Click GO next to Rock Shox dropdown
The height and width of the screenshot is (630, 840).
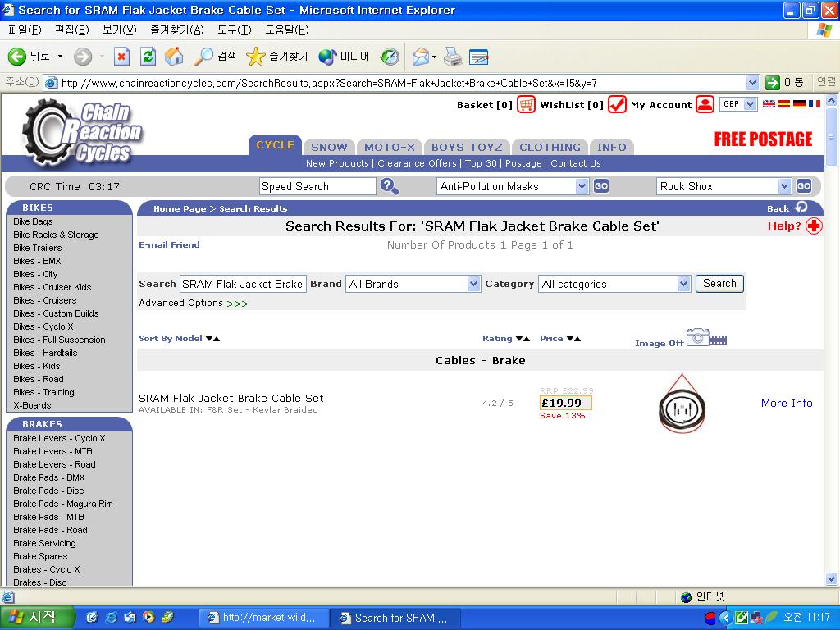point(804,186)
